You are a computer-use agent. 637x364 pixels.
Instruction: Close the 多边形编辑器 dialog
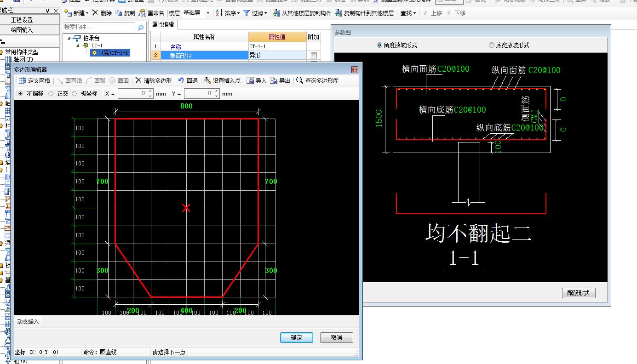[x=355, y=69]
